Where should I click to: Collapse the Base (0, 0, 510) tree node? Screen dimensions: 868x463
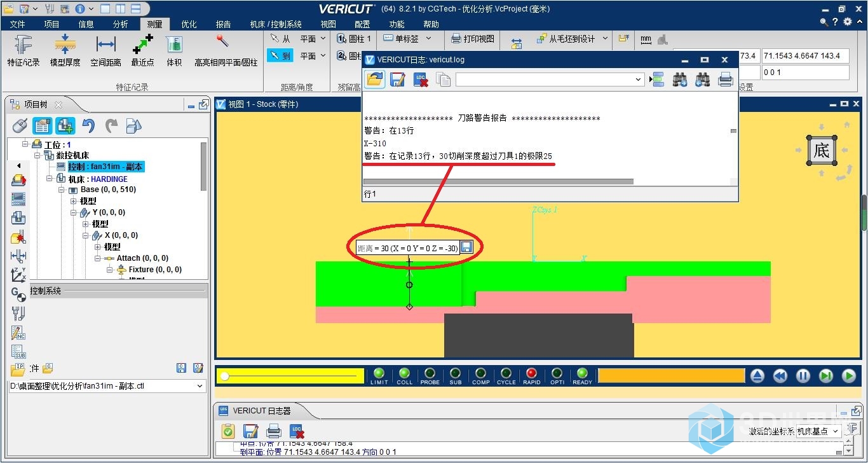point(62,190)
